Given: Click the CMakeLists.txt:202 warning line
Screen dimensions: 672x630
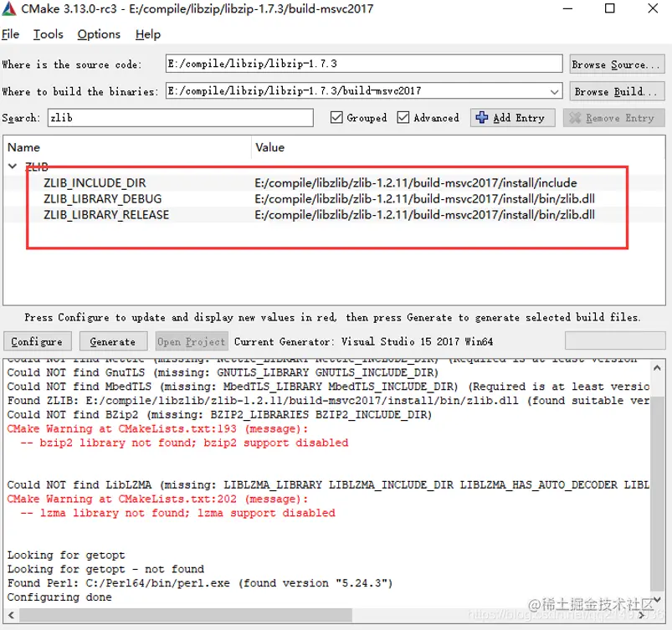Looking at the screenshot, I should pyautogui.click(x=157, y=499).
